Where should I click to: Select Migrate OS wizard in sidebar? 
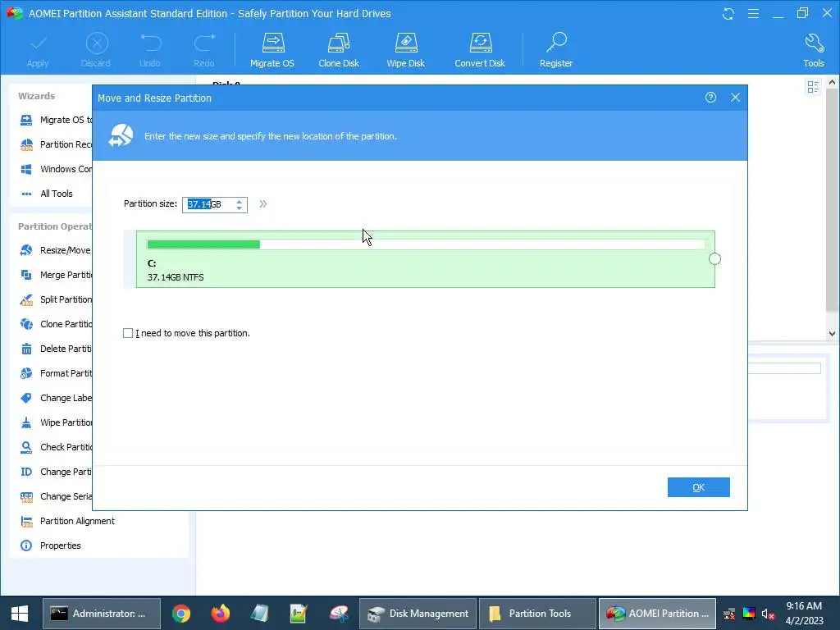tap(56, 120)
